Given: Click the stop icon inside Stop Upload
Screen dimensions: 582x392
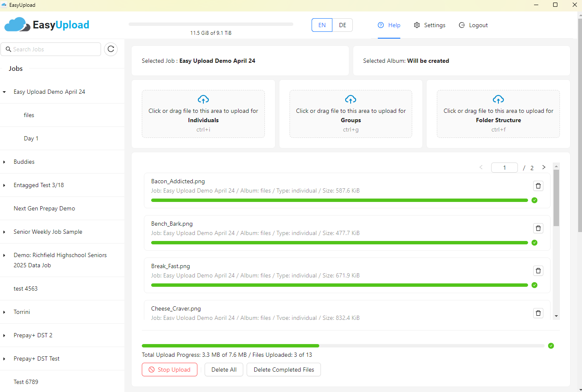Looking at the screenshot, I should tap(152, 370).
